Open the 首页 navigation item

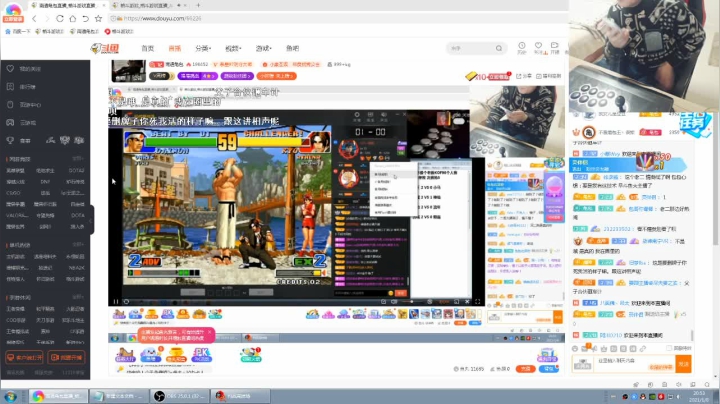[x=147, y=48]
